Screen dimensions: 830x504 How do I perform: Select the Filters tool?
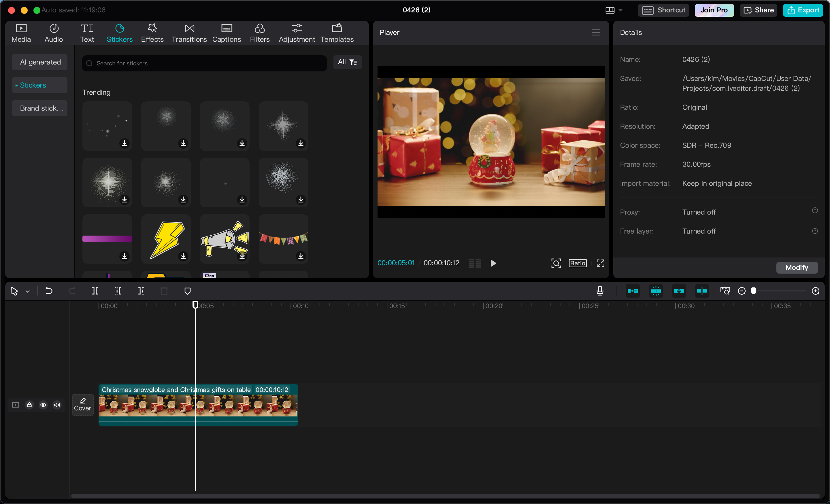click(x=260, y=32)
